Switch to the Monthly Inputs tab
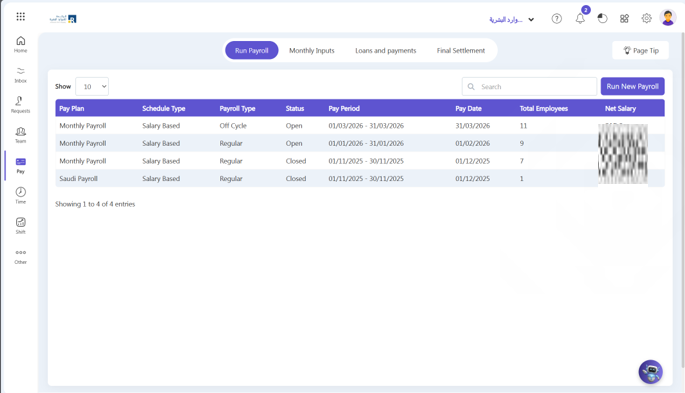Viewport: 685px width, 393px height. pos(311,51)
